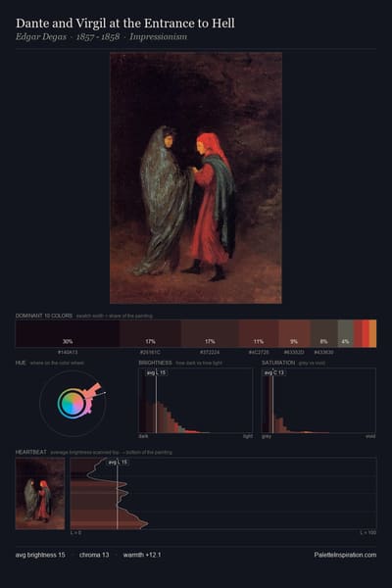Select the orange swatch at strip end
Image resolution: width=392 pixels, height=588 pixels.
(x=372, y=333)
